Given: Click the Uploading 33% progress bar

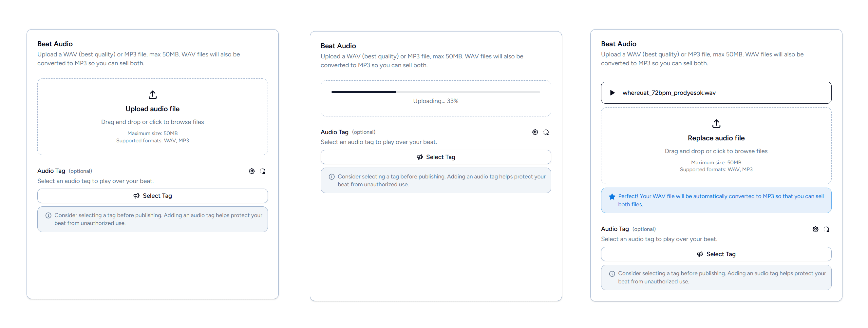Looking at the screenshot, I should click(x=436, y=92).
